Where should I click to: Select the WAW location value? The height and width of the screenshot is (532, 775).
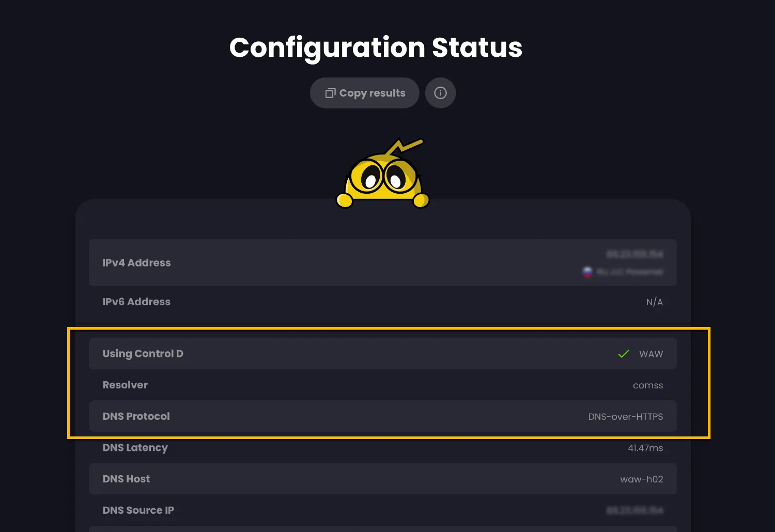click(x=650, y=354)
